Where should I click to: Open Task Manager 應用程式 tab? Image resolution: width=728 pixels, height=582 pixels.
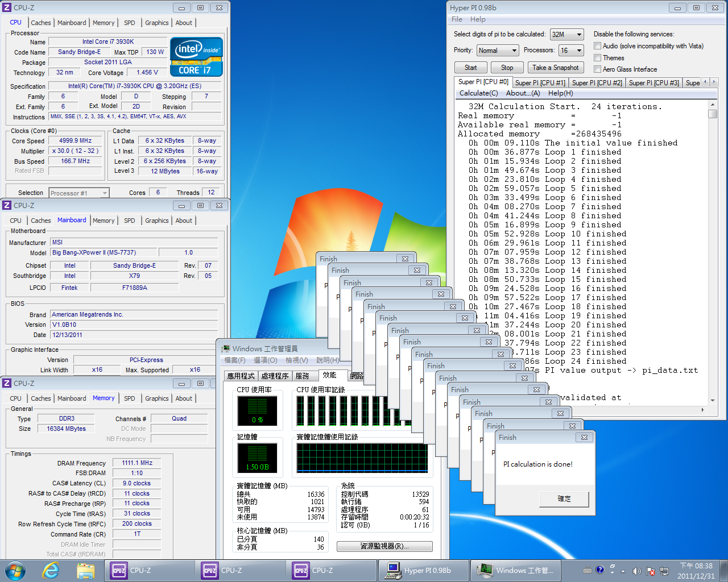click(241, 376)
